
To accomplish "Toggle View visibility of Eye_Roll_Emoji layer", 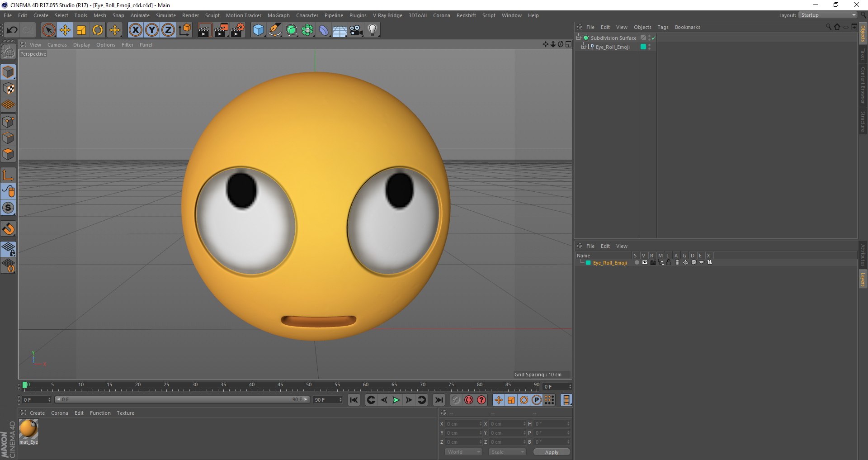I will pos(645,262).
